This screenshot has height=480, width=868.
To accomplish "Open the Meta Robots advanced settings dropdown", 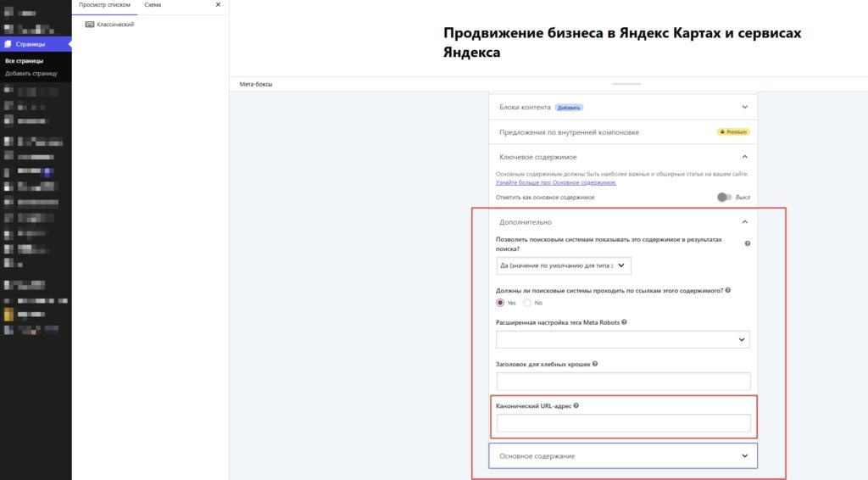I will tap(623, 339).
